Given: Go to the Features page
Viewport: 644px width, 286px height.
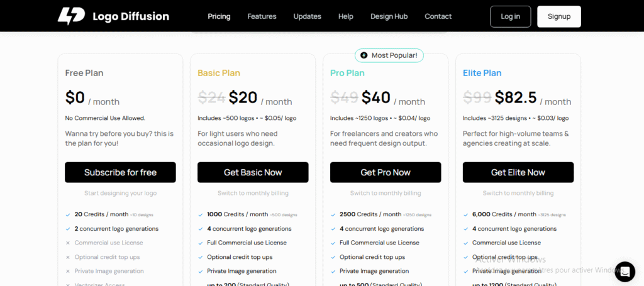Looking at the screenshot, I should [262, 16].
